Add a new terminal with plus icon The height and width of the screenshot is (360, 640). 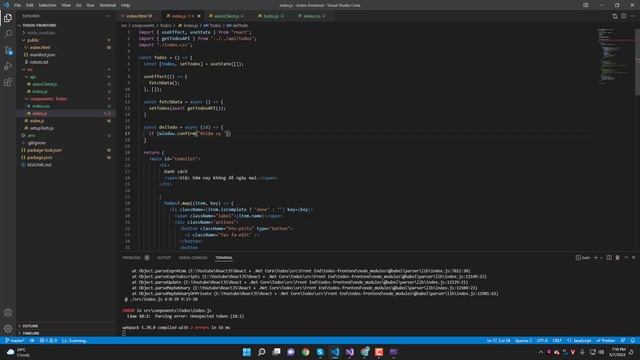click(x=596, y=258)
